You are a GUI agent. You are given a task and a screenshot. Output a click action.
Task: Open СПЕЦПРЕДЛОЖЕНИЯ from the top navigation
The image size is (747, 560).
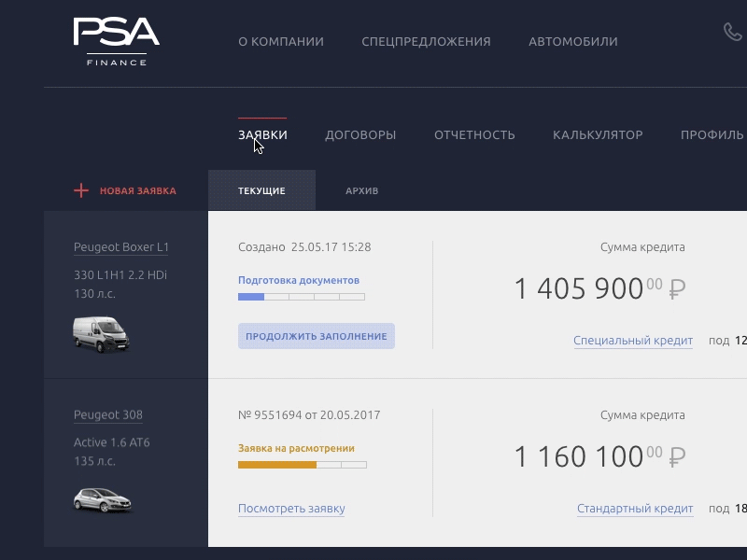coord(427,41)
